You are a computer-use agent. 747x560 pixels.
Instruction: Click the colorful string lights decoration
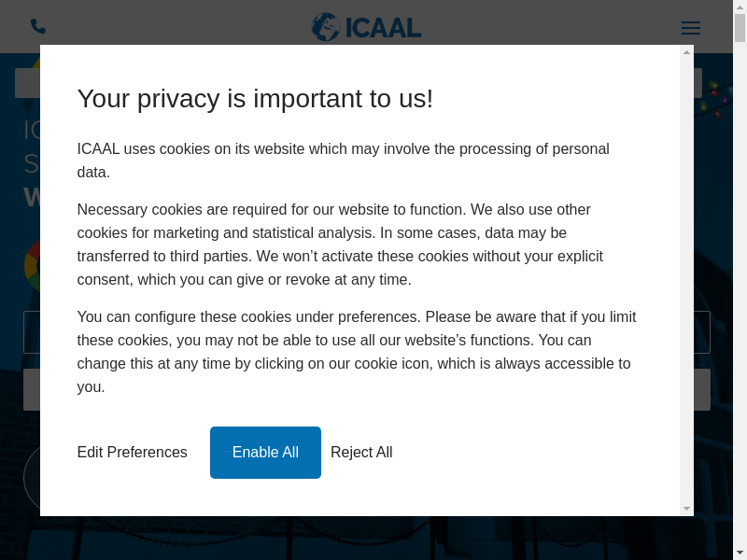pos(719,101)
